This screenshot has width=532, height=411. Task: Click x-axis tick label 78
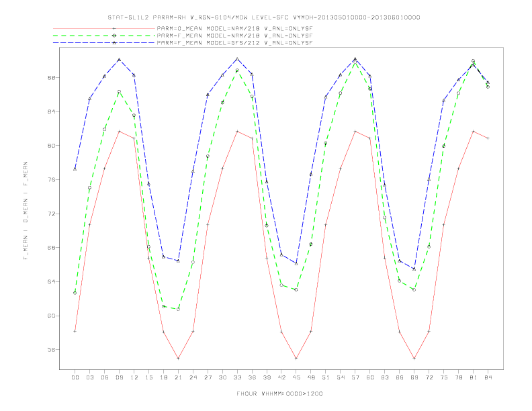click(458, 377)
